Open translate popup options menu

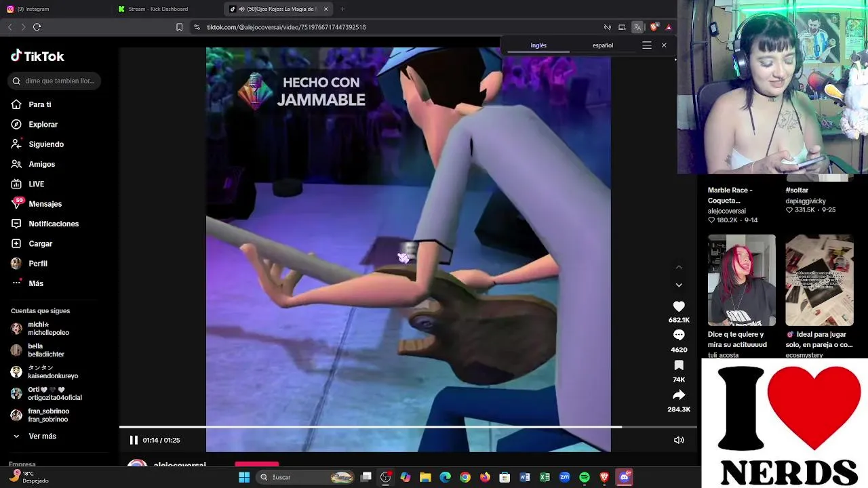[x=647, y=45]
